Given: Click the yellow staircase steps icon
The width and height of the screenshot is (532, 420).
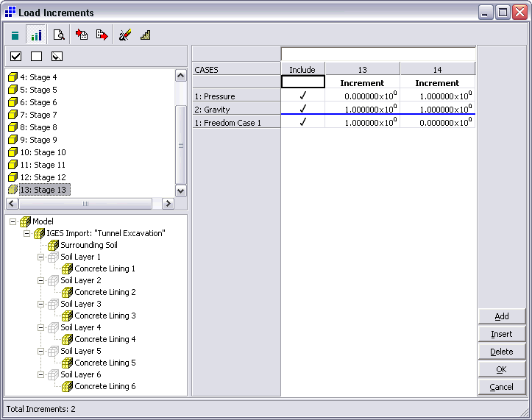Looking at the screenshot, I should pos(145,35).
